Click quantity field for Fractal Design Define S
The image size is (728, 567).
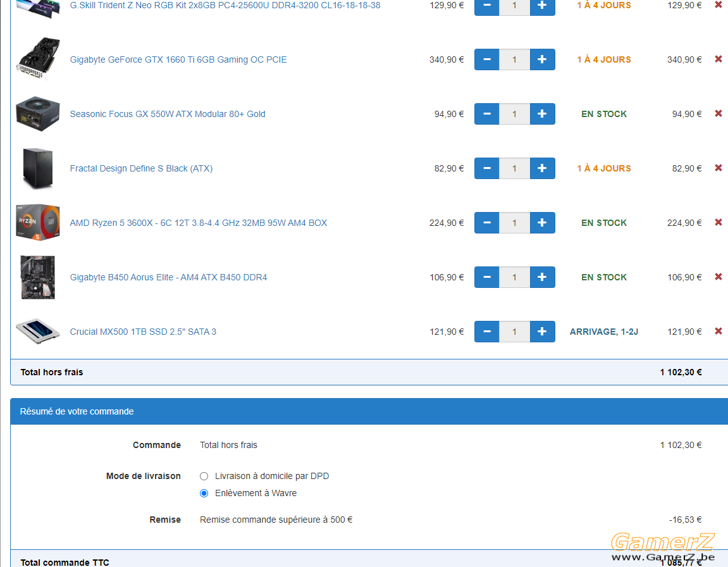(x=514, y=168)
